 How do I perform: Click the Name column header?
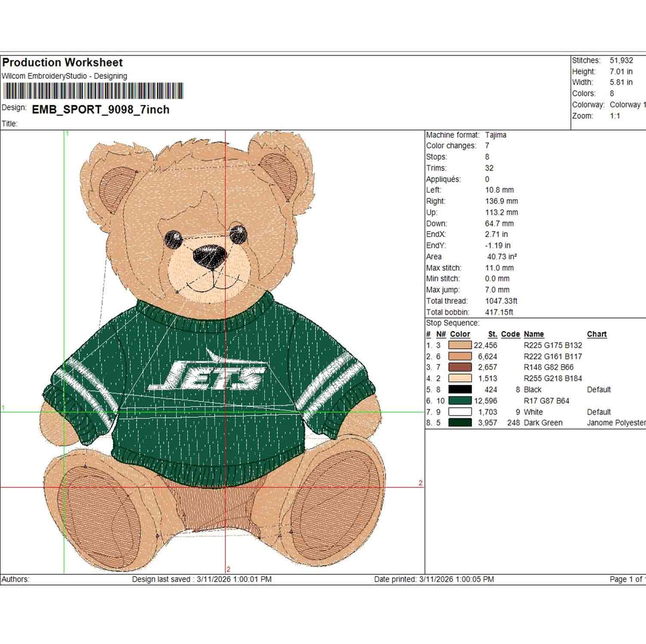[x=534, y=334]
